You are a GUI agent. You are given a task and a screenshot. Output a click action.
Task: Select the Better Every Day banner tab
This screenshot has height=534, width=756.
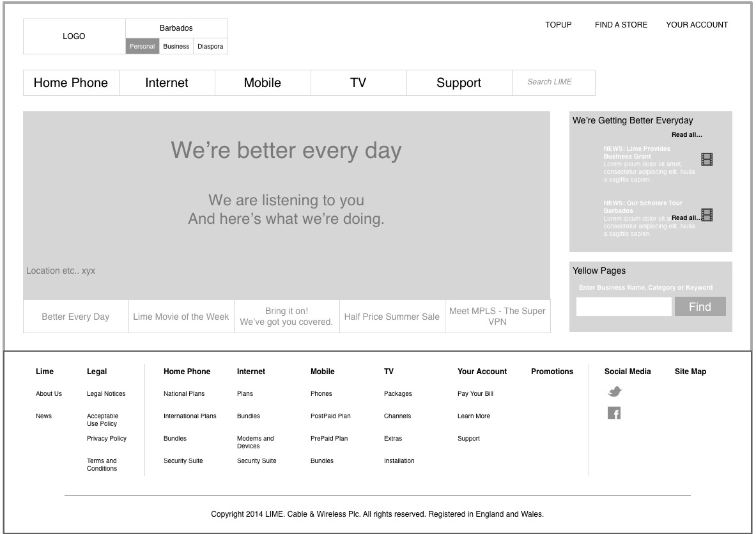[75, 317]
